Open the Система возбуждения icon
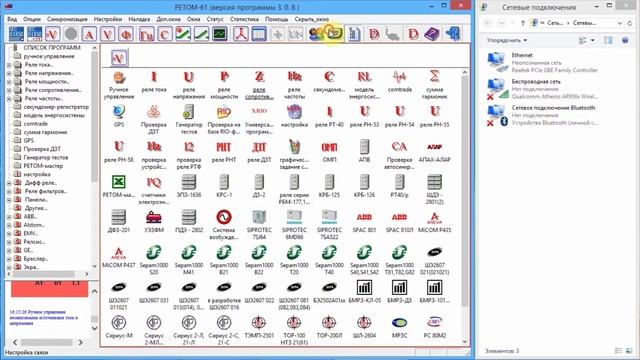 coord(224,225)
